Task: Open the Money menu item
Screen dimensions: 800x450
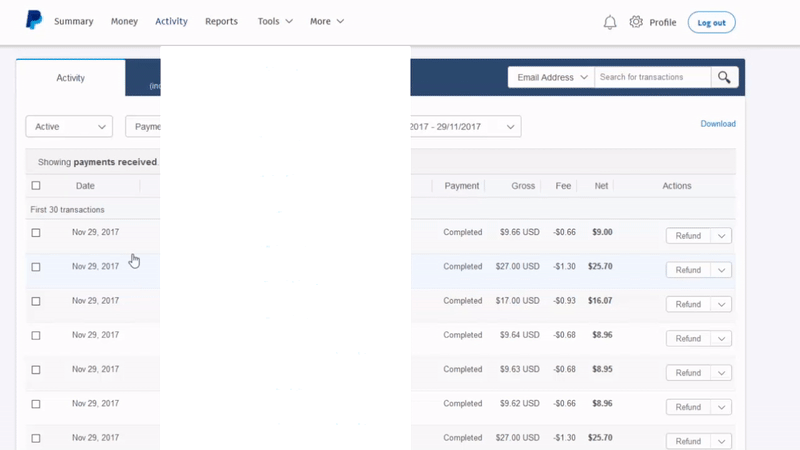Action: pyautogui.click(x=124, y=21)
